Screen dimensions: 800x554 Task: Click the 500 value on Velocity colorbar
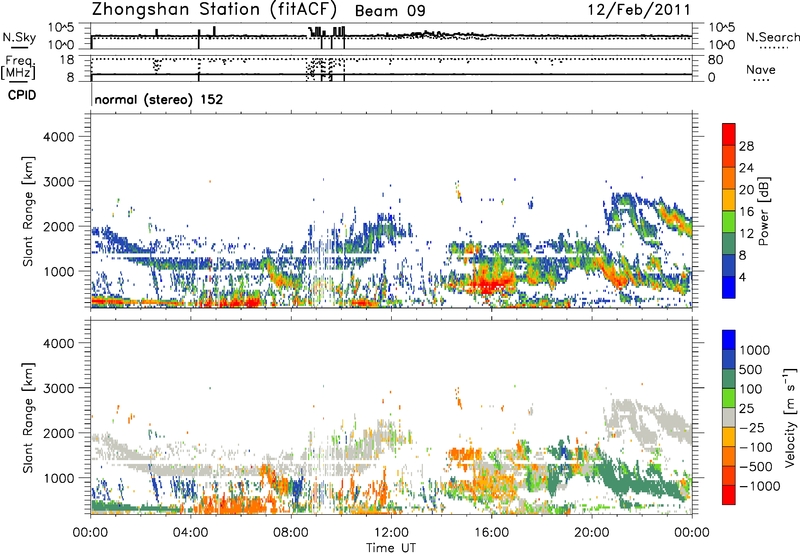coord(751,369)
